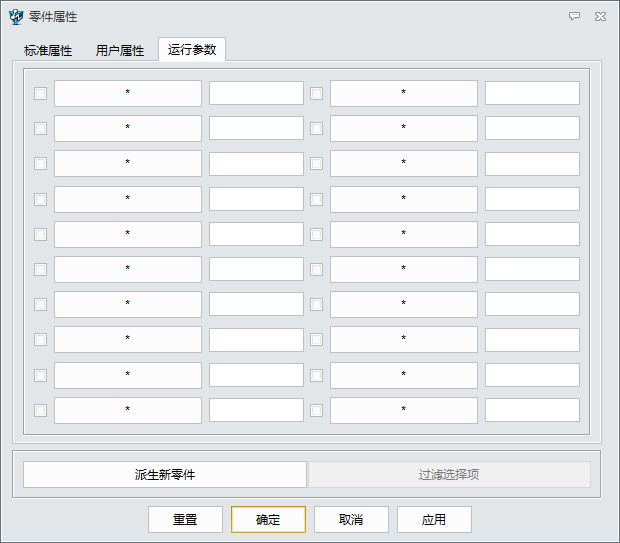Switch to the 标准属性 tab
This screenshot has width=620, height=543.
click(48, 50)
